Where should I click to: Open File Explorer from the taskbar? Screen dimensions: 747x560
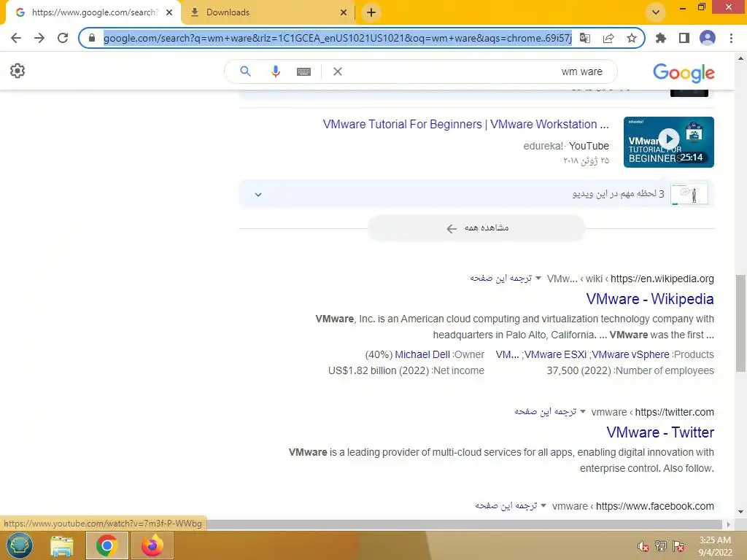[62, 545]
